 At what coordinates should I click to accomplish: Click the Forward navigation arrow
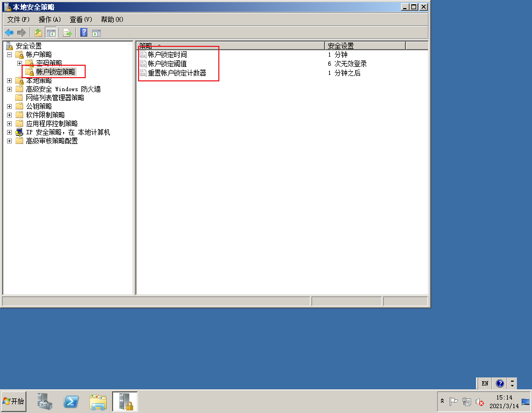click(x=22, y=32)
